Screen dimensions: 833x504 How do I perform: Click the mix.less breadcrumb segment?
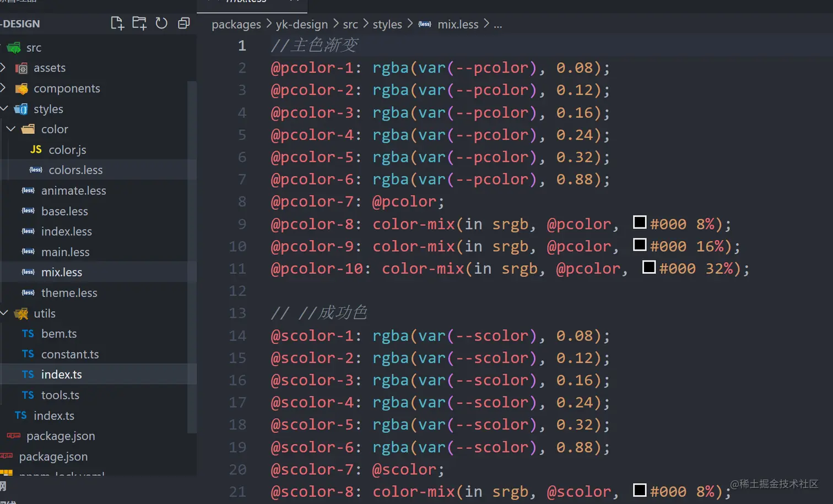pyautogui.click(x=458, y=24)
